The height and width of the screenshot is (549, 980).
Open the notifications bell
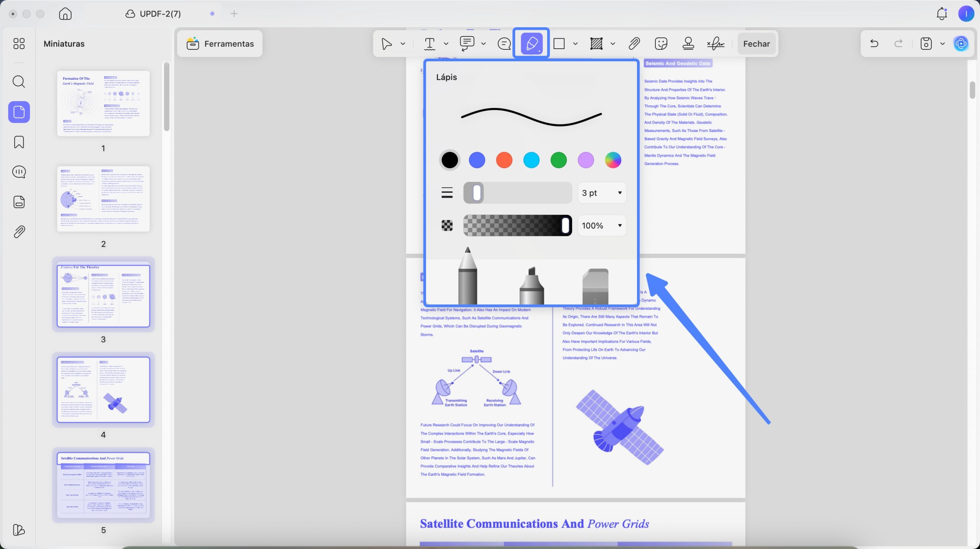pos(942,14)
